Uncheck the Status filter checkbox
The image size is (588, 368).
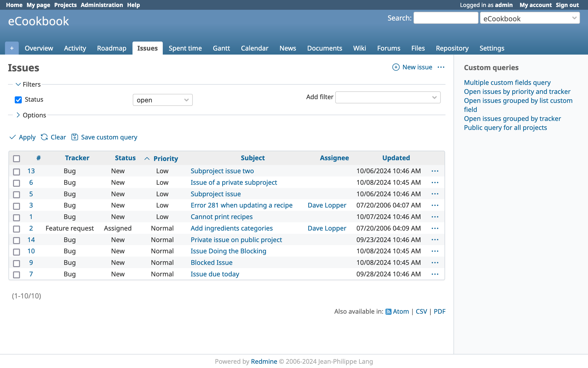(x=18, y=100)
